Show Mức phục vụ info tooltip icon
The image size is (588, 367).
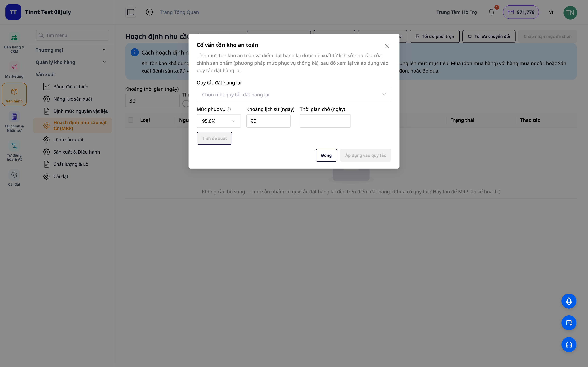tap(229, 109)
